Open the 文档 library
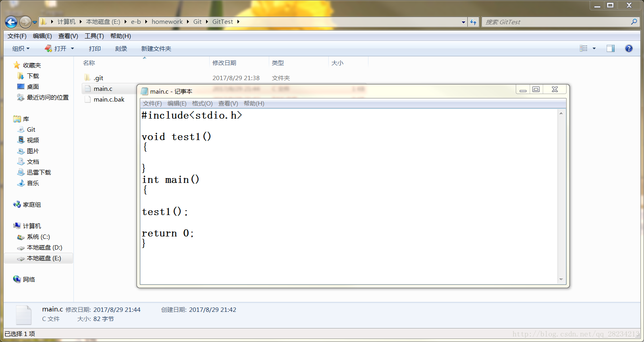Screen dimensions: 644x342 tap(33, 161)
